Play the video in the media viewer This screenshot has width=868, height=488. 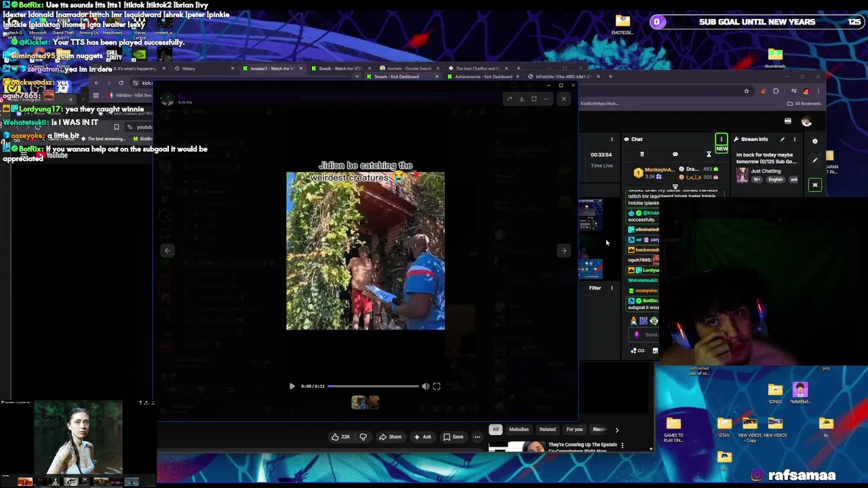coord(292,386)
